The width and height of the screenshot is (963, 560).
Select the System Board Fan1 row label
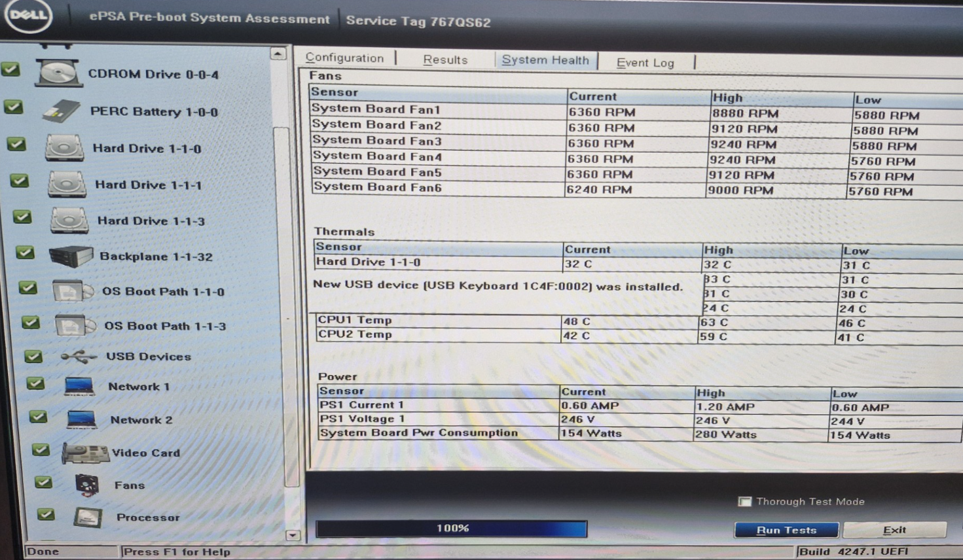(x=376, y=109)
